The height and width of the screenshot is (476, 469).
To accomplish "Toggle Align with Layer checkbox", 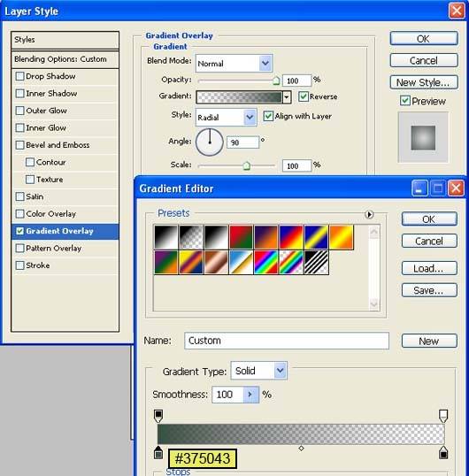I will tap(268, 116).
